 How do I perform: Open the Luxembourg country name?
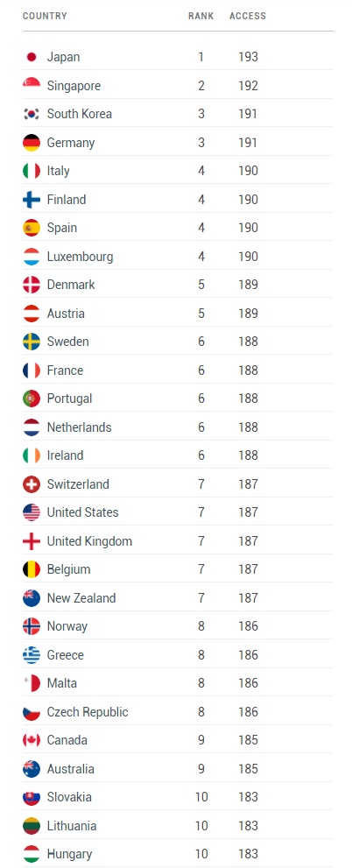(81, 257)
